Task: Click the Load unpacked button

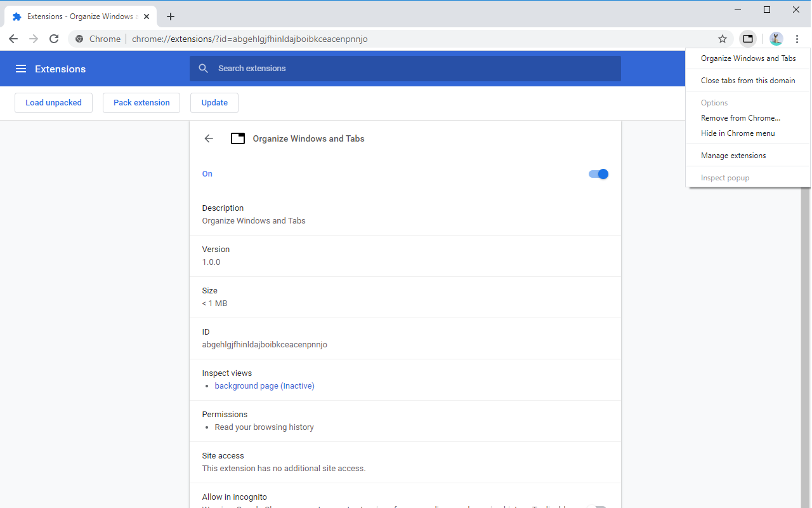Action: coord(53,103)
